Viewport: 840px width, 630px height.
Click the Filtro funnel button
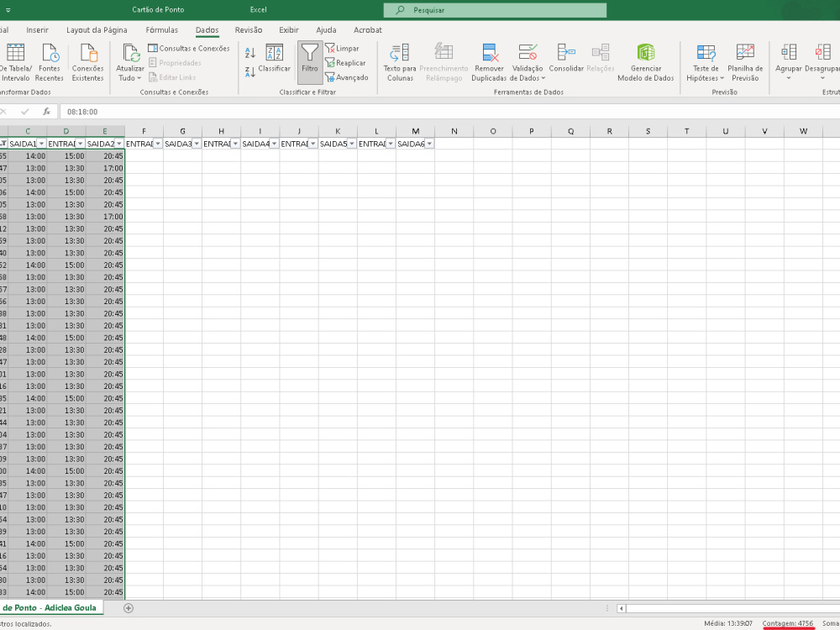point(310,62)
